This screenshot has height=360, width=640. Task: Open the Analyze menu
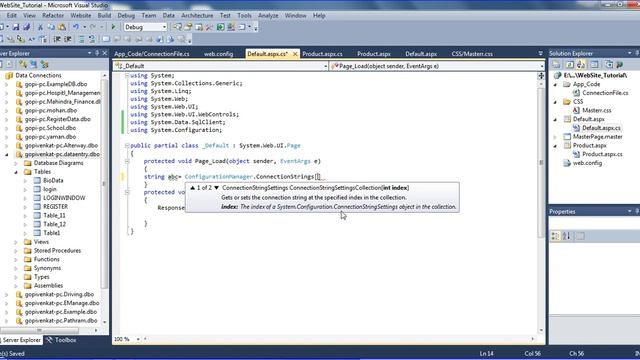point(268,16)
